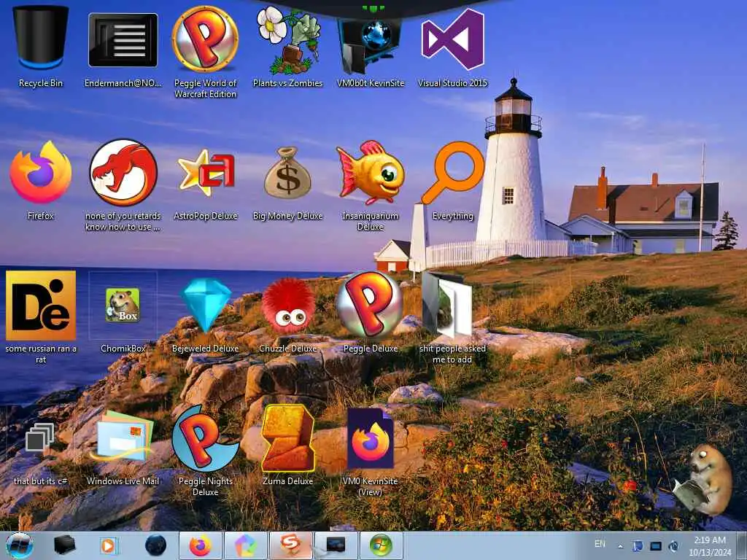
Task: Click the tray icon next to the clock
Action: point(673,546)
